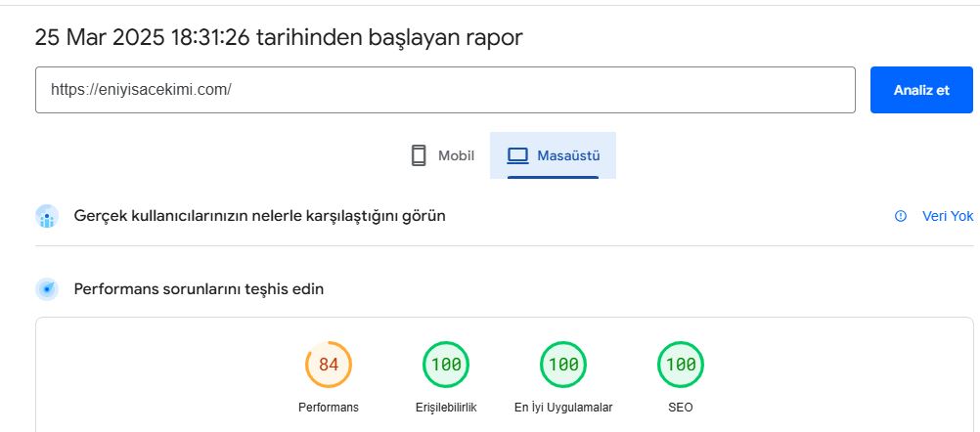The image size is (980, 432).
Task: Select the Masaüstü tab
Action: (554, 155)
